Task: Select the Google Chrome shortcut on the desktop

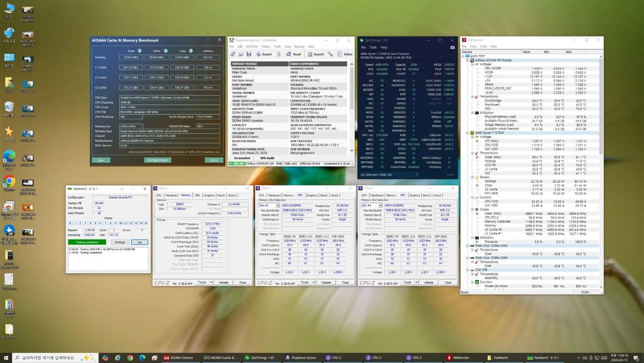Action: 9,183
